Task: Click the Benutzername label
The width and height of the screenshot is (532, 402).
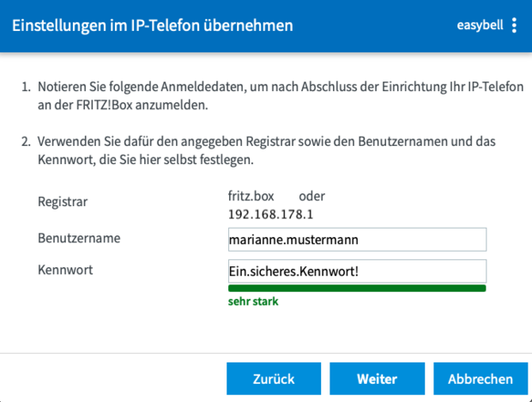Action: [78, 237]
